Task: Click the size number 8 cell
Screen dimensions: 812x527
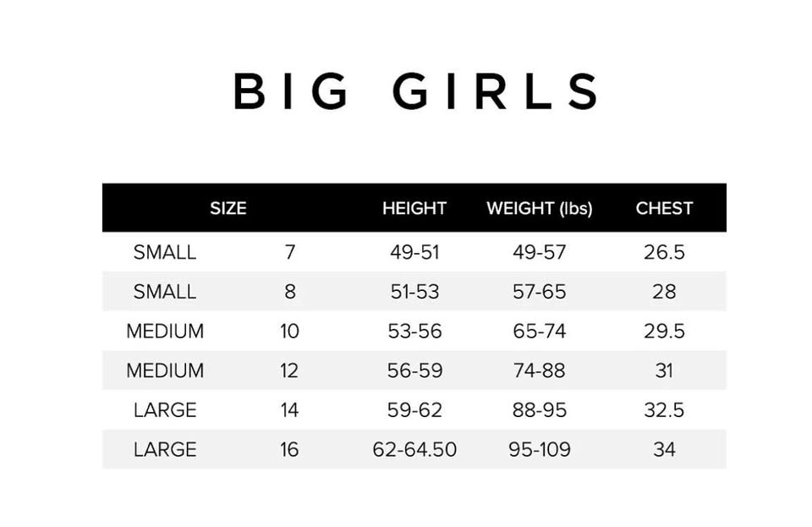Action: pyautogui.click(x=290, y=292)
